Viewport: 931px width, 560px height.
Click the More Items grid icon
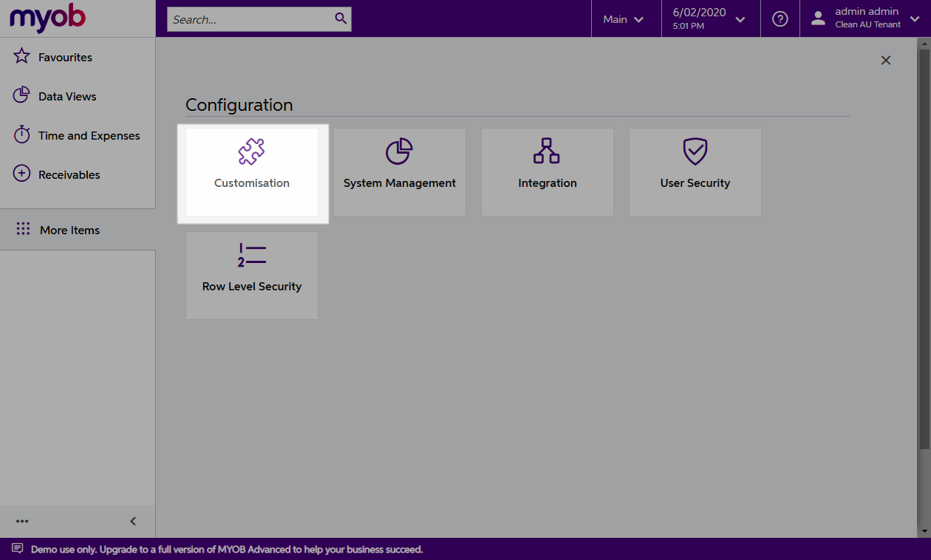23,229
